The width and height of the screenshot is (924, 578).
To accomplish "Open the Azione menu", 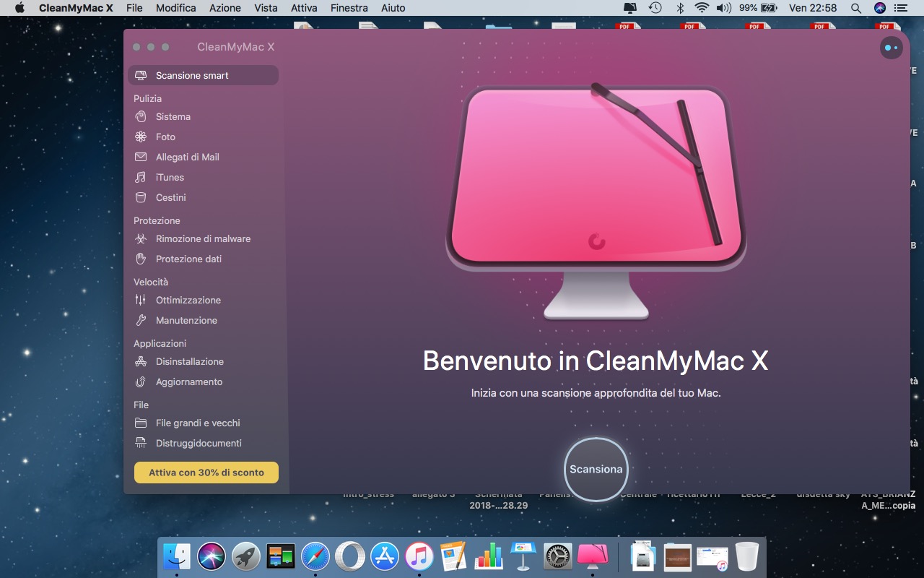I will (225, 8).
